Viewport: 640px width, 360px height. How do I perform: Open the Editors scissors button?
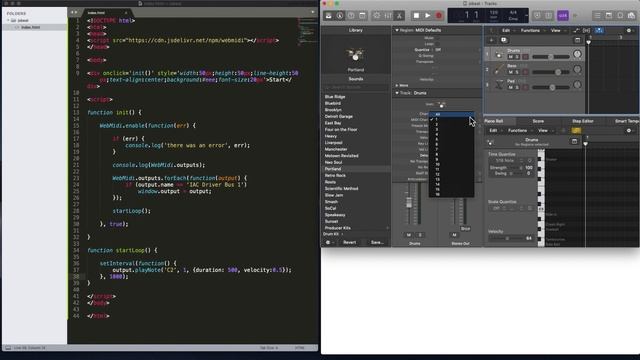click(400, 16)
